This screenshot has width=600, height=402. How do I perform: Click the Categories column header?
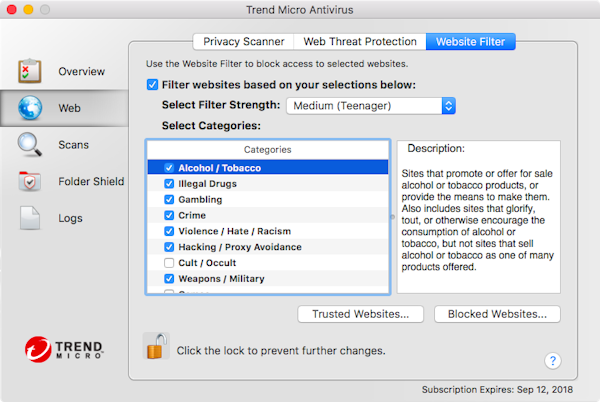click(x=267, y=149)
